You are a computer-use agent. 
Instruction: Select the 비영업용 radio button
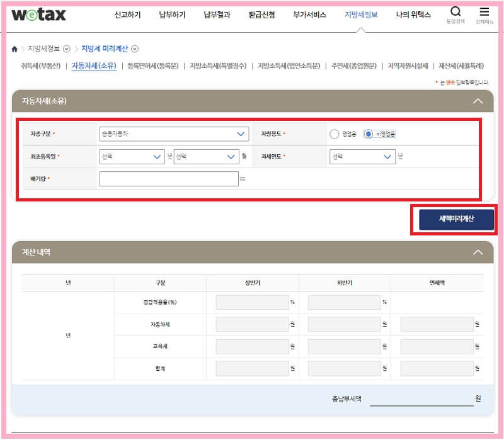tap(369, 134)
